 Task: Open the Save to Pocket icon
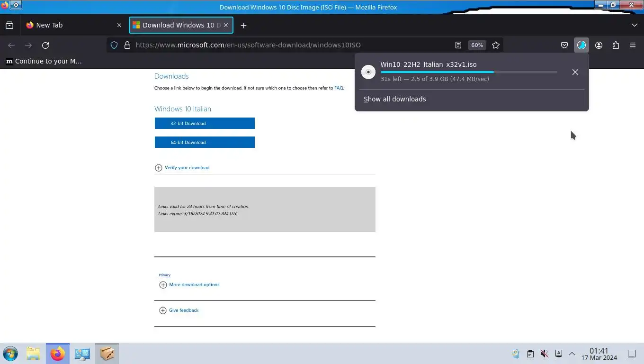[x=564, y=45]
